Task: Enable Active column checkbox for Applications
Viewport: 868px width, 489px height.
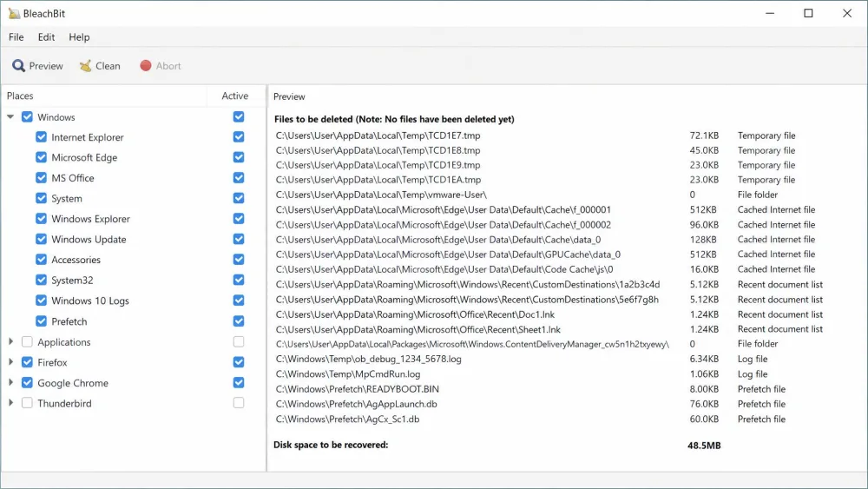Action: [239, 341]
